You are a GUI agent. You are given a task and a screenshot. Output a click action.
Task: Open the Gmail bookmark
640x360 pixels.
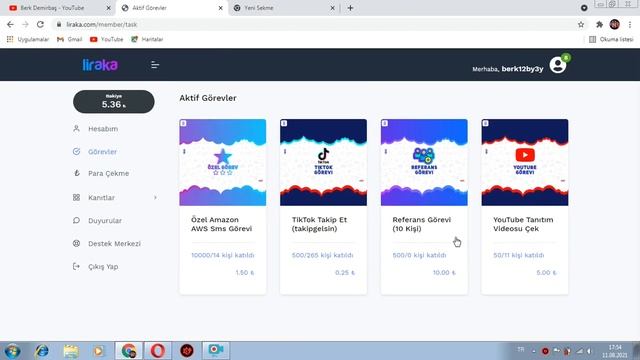coord(69,39)
